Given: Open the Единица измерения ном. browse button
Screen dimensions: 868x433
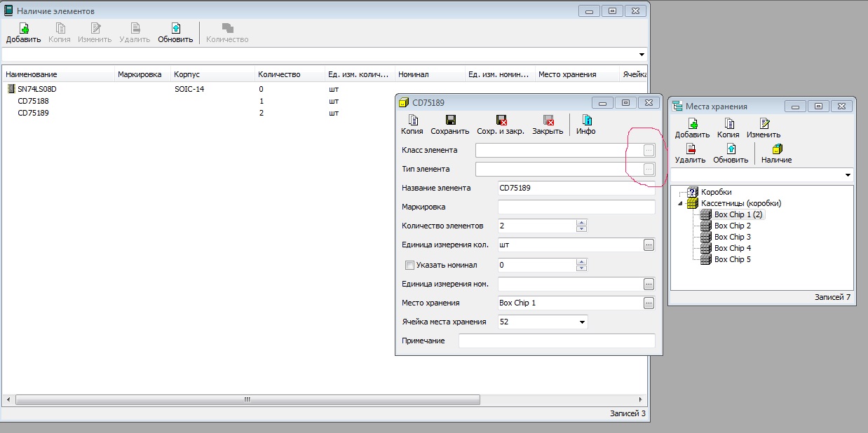Looking at the screenshot, I should (649, 284).
